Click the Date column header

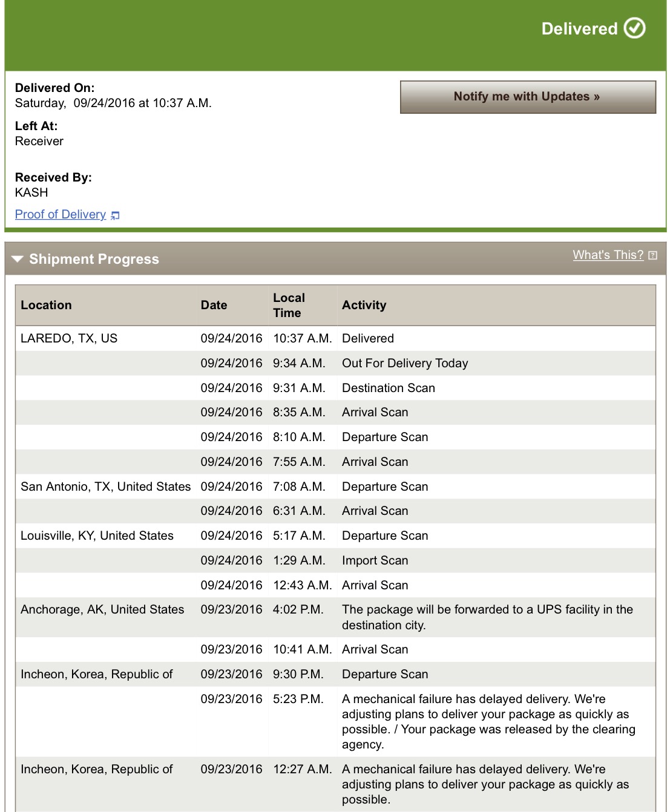click(x=214, y=305)
